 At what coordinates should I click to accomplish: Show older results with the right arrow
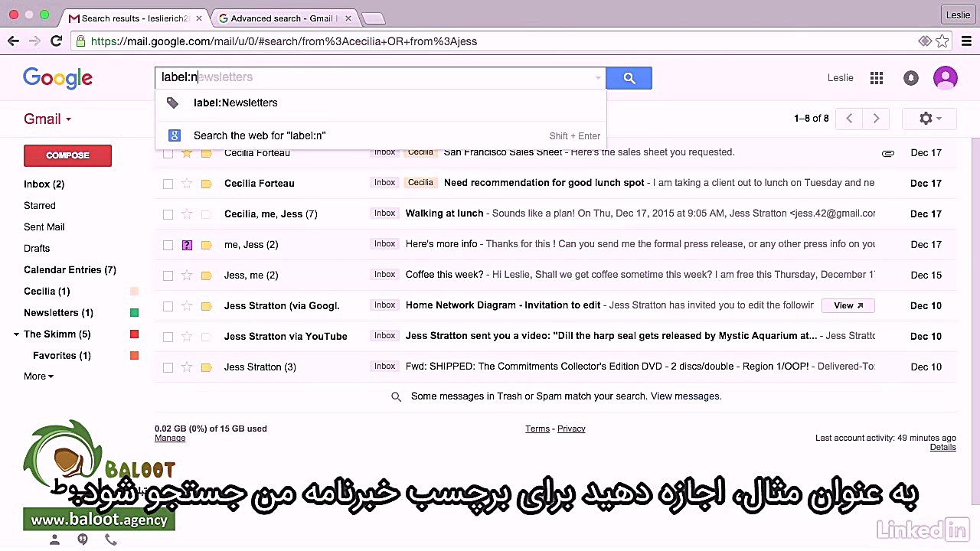[x=876, y=119]
